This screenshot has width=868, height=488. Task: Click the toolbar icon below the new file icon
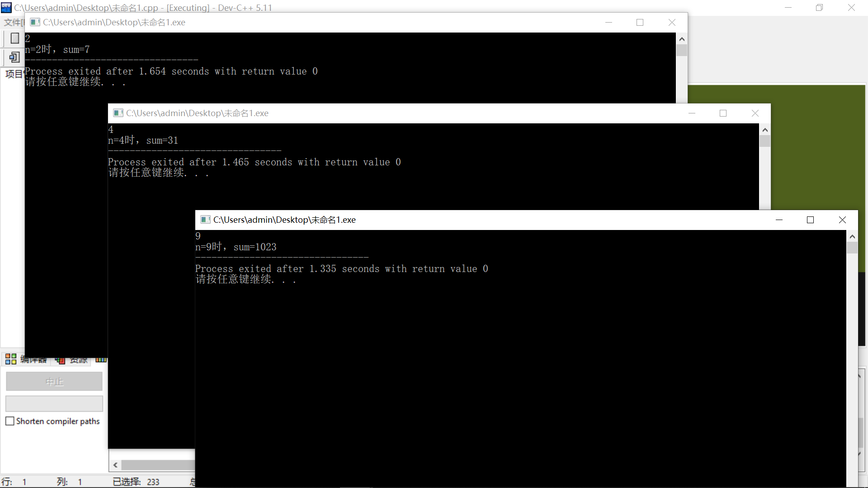(14, 57)
